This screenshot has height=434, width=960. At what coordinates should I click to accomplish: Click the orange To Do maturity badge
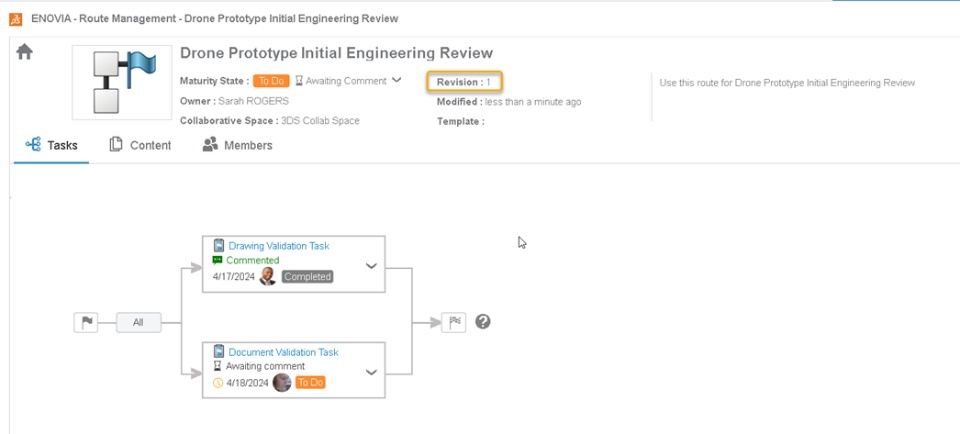click(271, 81)
